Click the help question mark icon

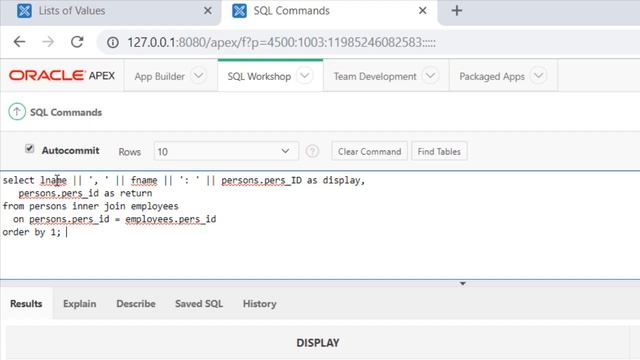(x=312, y=151)
